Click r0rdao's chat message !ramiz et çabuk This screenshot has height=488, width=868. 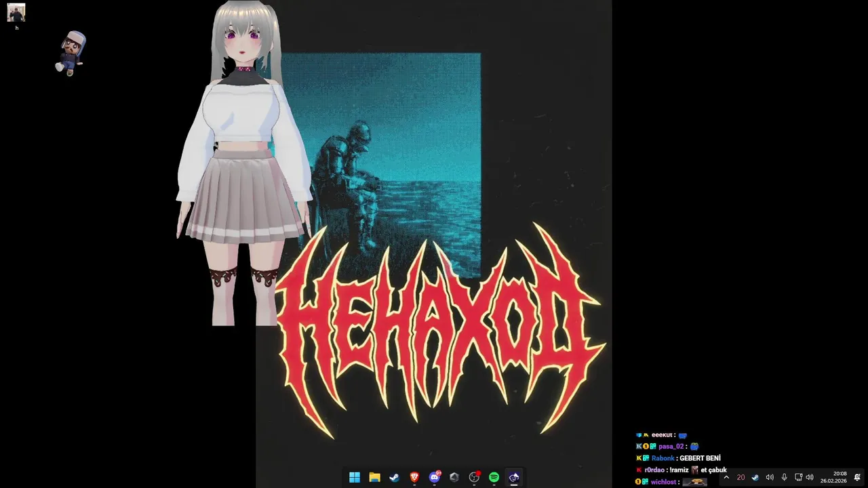pyautogui.click(x=698, y=470)
